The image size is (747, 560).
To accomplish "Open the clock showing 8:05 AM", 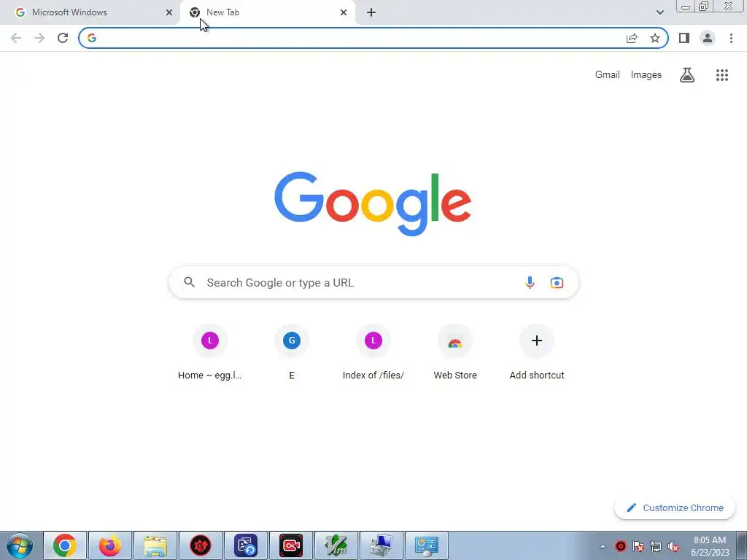I will click(710, 546).
